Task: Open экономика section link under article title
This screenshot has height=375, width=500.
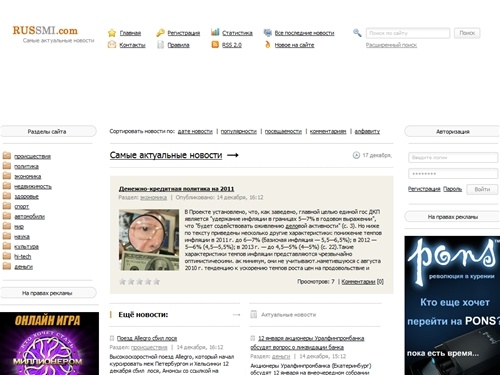Action: 153,197
